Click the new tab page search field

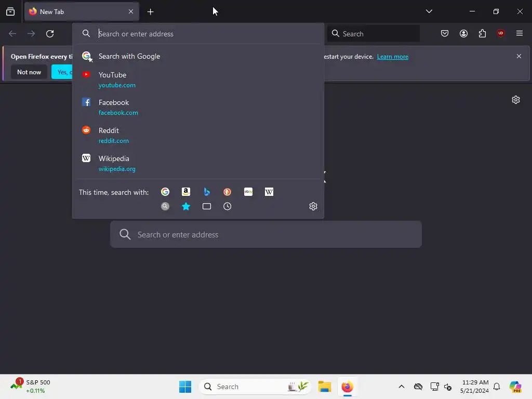pyautogui.click(x=266, y=234)
